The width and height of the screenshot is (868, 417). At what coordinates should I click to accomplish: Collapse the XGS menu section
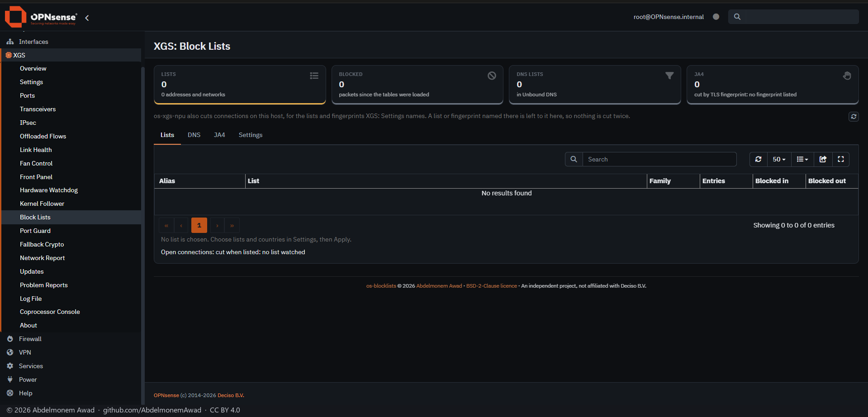71,55
